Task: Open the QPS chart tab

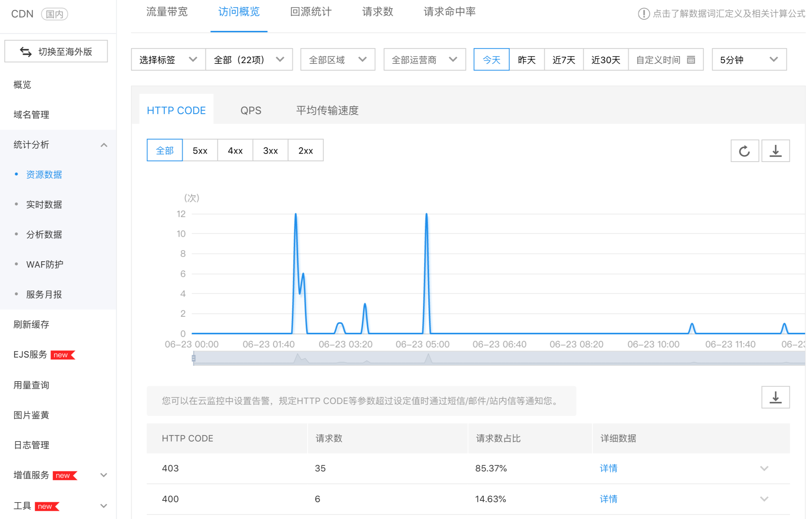Action: 251,110
